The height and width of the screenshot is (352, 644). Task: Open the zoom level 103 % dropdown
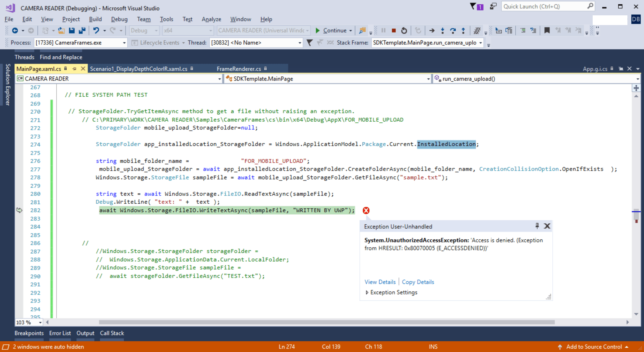pos(40,323)
